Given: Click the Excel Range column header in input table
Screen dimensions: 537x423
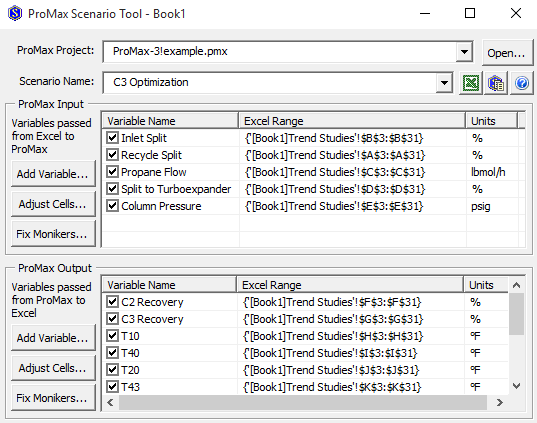Looking at the screenshot, I should click(x=352, y=121).
